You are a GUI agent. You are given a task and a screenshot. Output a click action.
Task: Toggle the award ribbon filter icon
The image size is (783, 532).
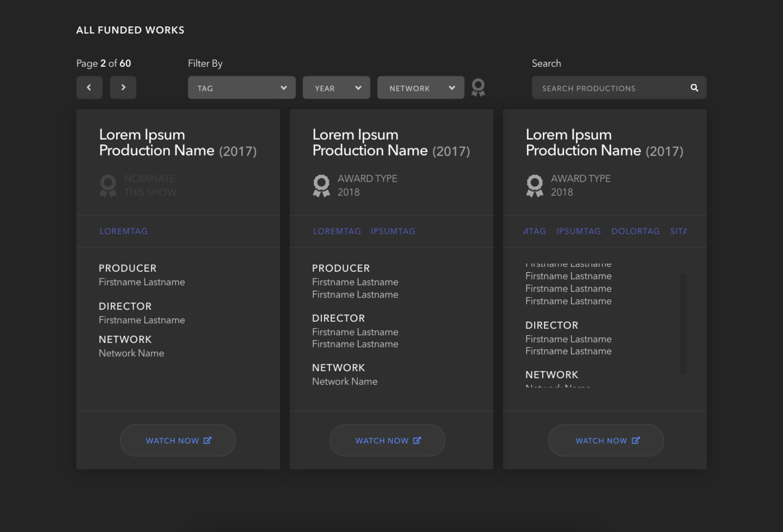coord(478,88)
